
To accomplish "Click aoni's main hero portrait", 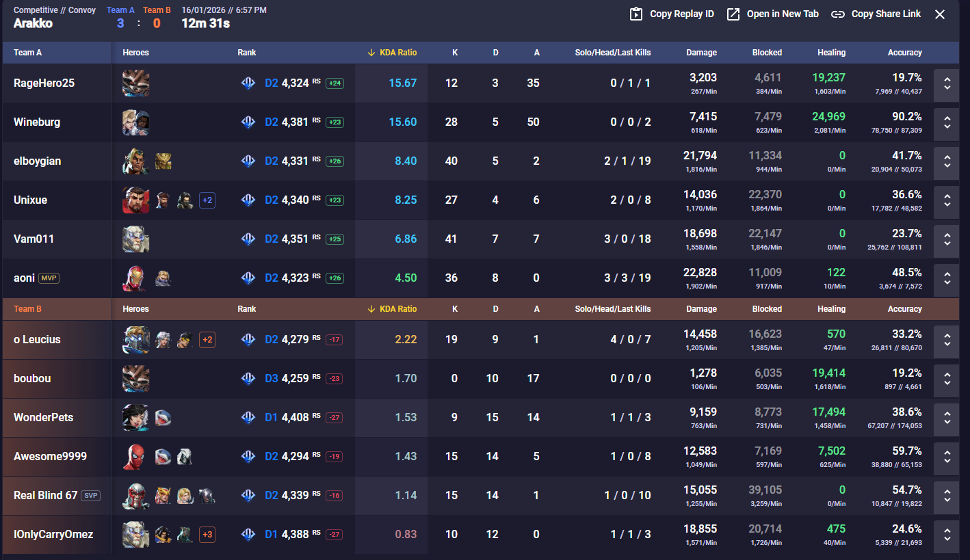I will (136, 278).
